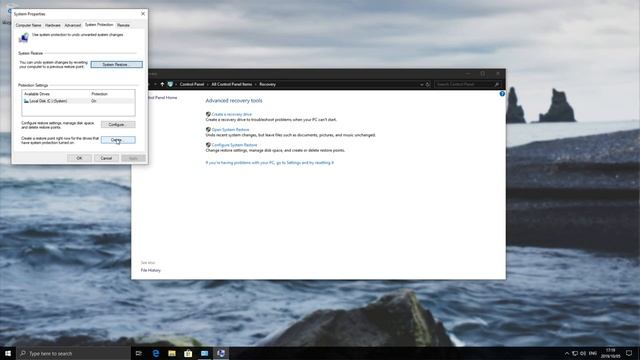
Task: Switch to Advanced tab
Action: [x=73, y=25]
